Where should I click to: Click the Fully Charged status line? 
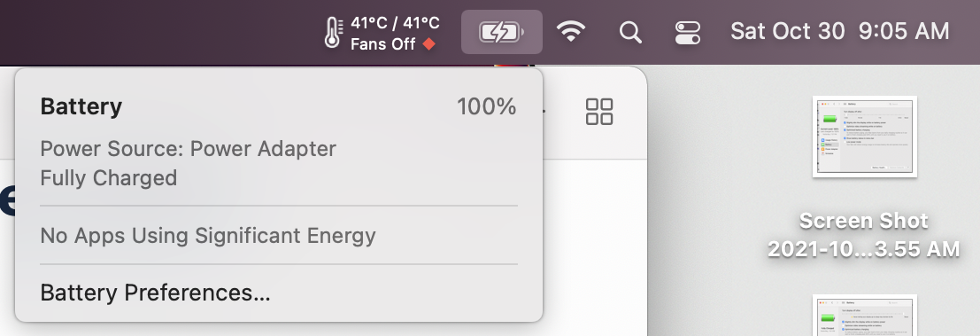pos(109,178)
